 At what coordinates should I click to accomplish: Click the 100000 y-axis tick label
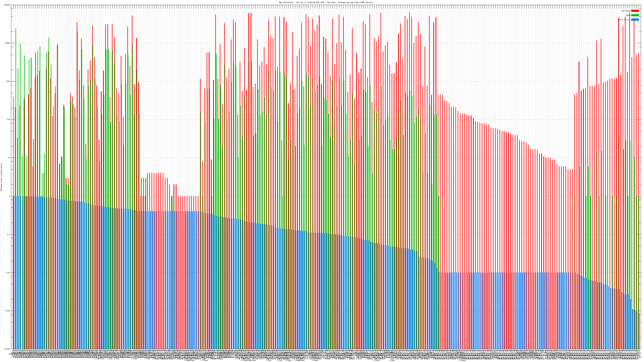coord(7,5)
